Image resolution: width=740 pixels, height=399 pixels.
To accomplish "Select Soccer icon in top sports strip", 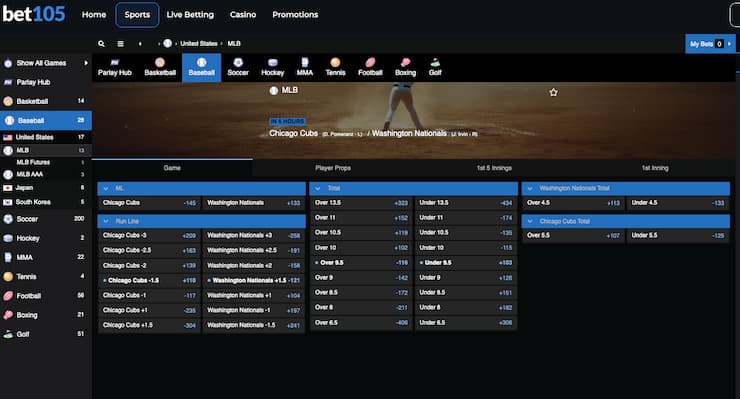I will point(238,68).
